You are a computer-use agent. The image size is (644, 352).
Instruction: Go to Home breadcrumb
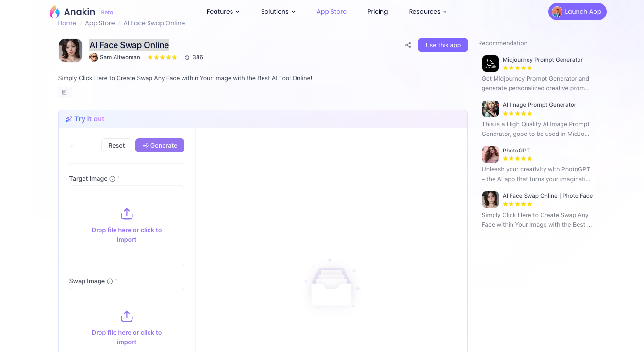[67, 23]
